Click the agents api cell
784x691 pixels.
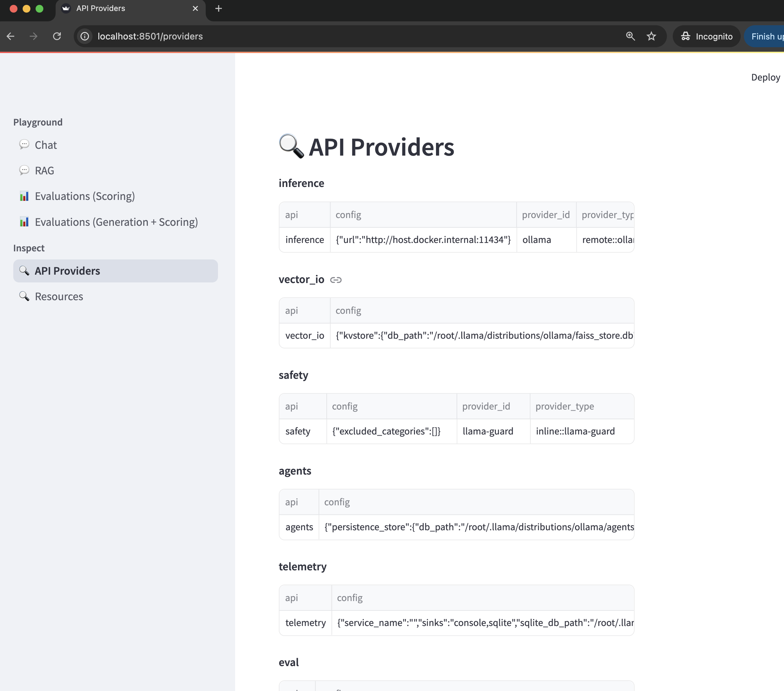pos(299,527)
